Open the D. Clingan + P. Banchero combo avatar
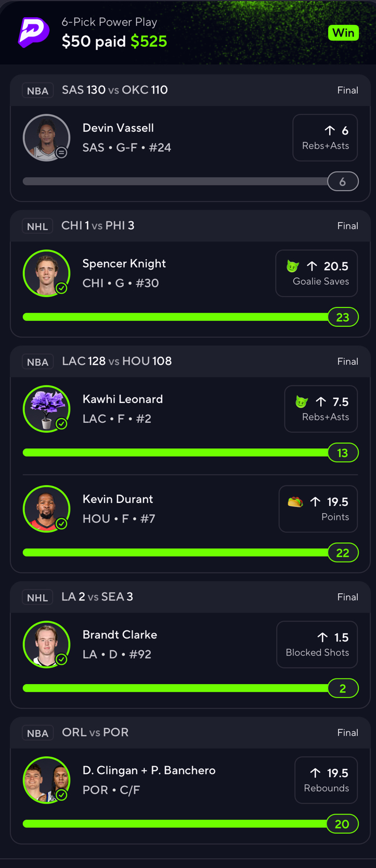 [x=46, y=780]
